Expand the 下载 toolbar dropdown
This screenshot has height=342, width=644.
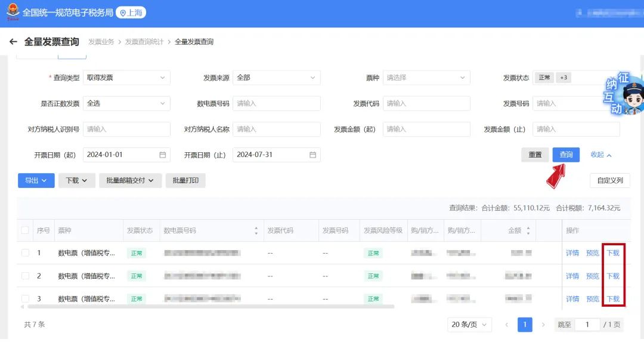(77, 180)
